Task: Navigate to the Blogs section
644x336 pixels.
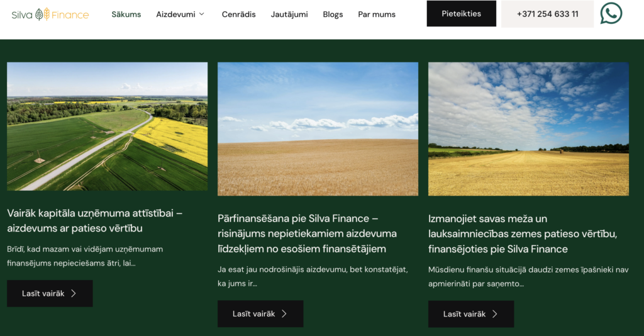Action: 333,14
